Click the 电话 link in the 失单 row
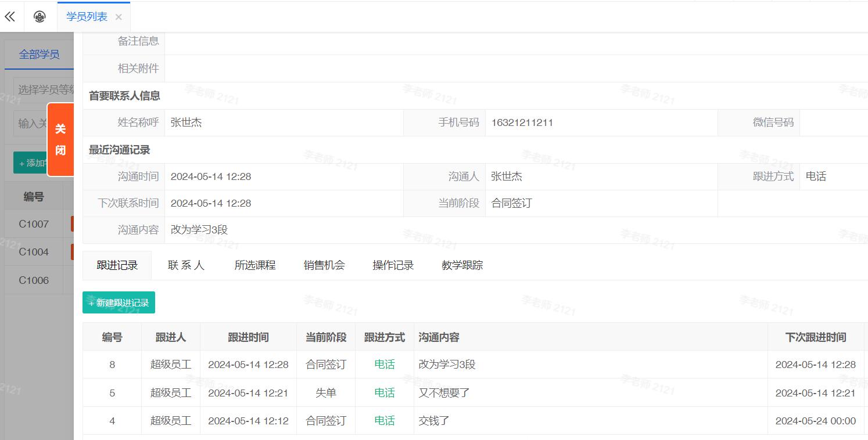The image size is (868, 440). (x=384, y=393)
